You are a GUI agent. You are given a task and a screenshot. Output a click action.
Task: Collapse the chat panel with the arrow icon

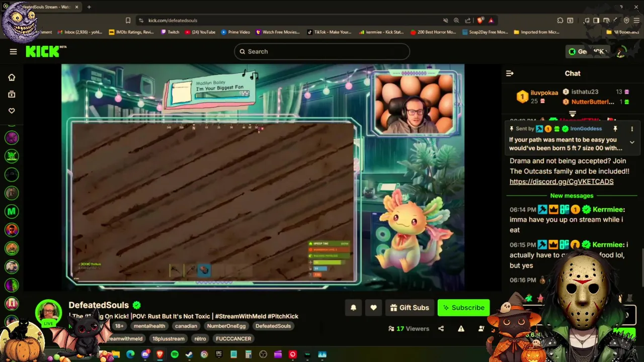510,73
